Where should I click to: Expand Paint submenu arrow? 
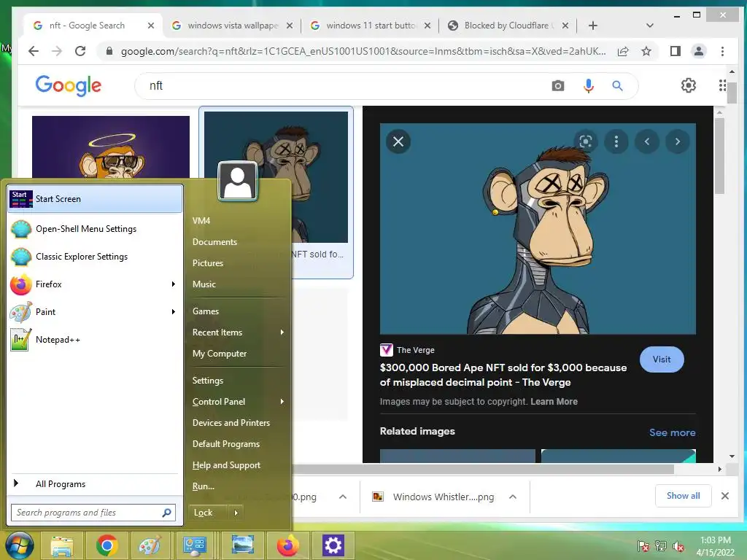(x=174, y=312)
